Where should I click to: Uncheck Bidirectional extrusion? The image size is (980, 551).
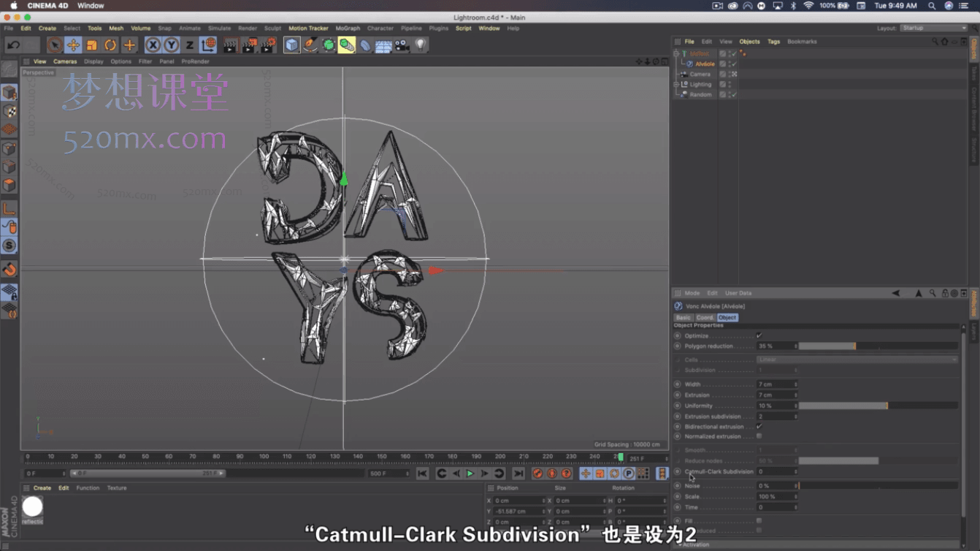pos(759,426)
